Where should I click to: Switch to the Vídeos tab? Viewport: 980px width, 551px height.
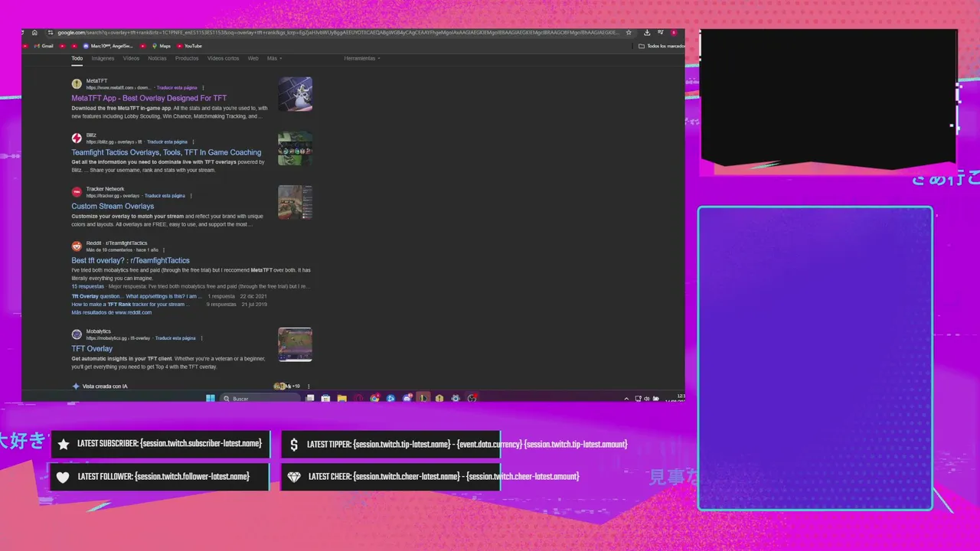click(131, 58)
